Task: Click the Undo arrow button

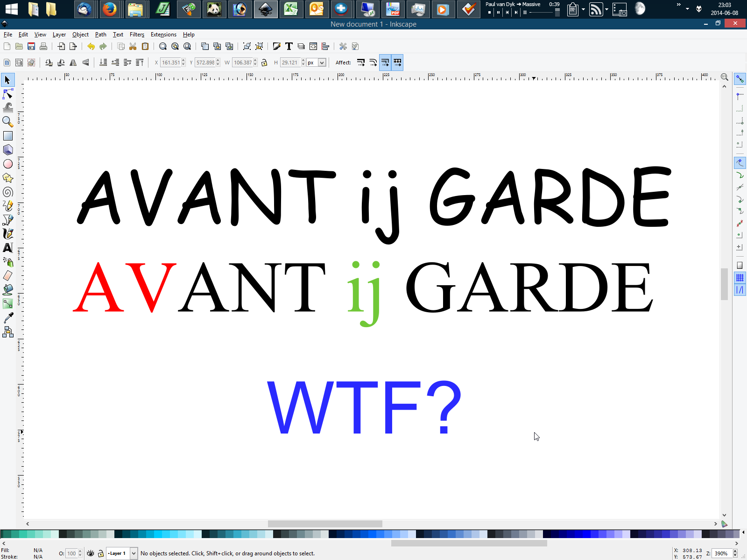Action: [91, 46]
